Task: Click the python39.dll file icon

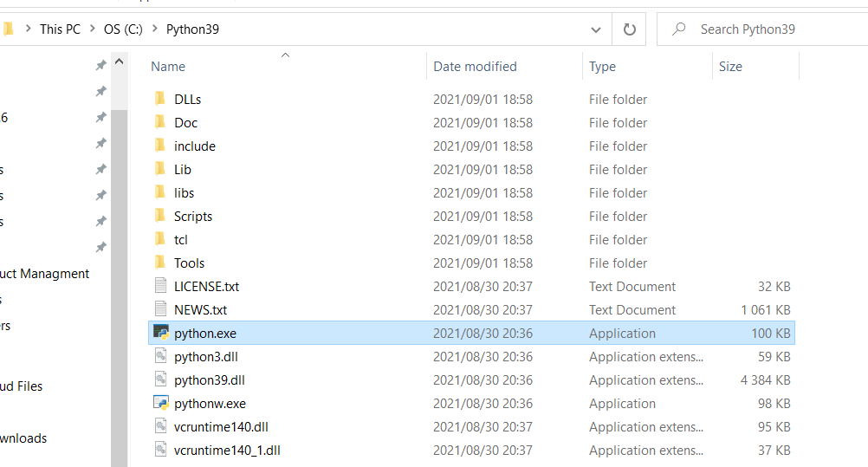Action: 160,379
